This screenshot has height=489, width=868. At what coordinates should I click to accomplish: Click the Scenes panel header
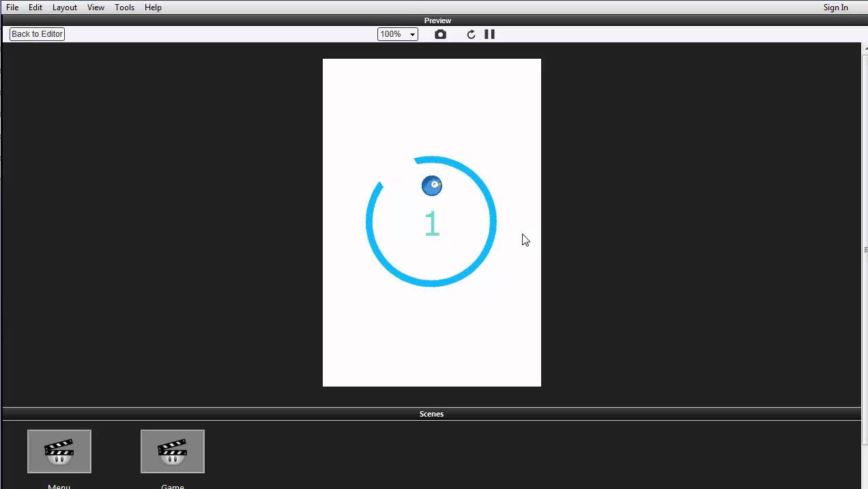(x=431, y=414)
